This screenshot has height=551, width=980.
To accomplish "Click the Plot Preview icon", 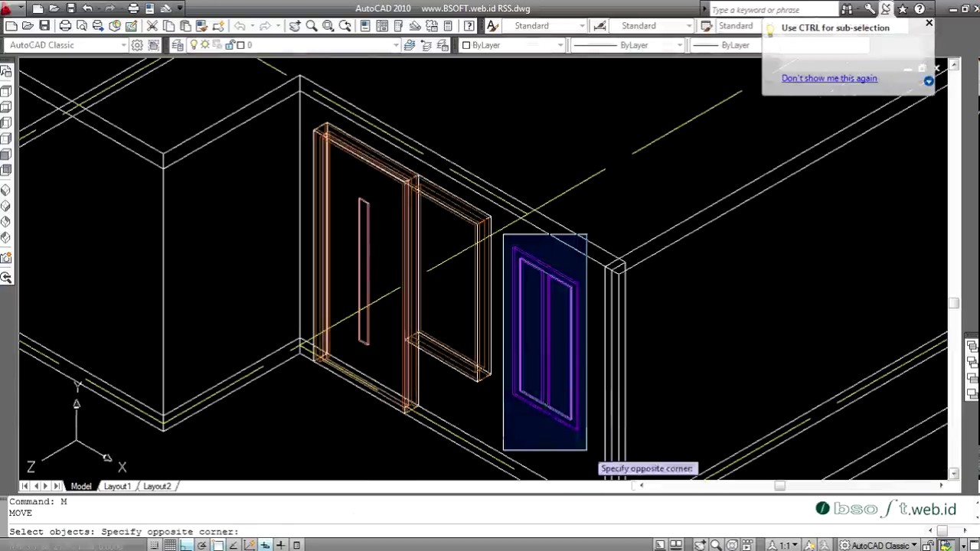I will click(x=81, y=26).
